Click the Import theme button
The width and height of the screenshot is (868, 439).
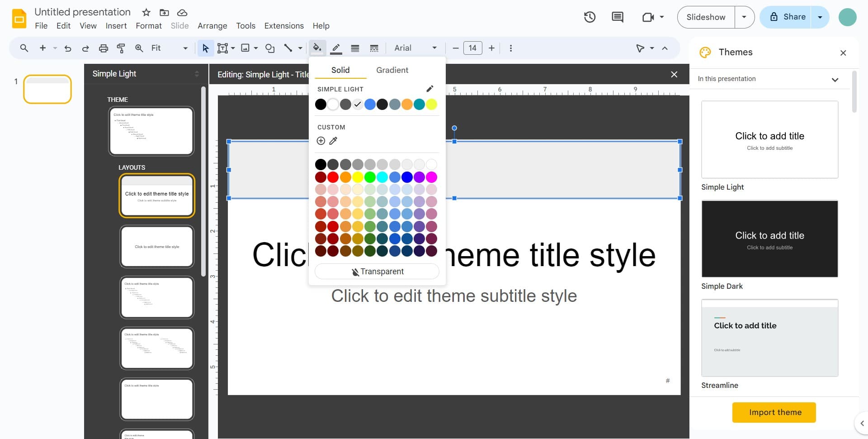[774, 412]
